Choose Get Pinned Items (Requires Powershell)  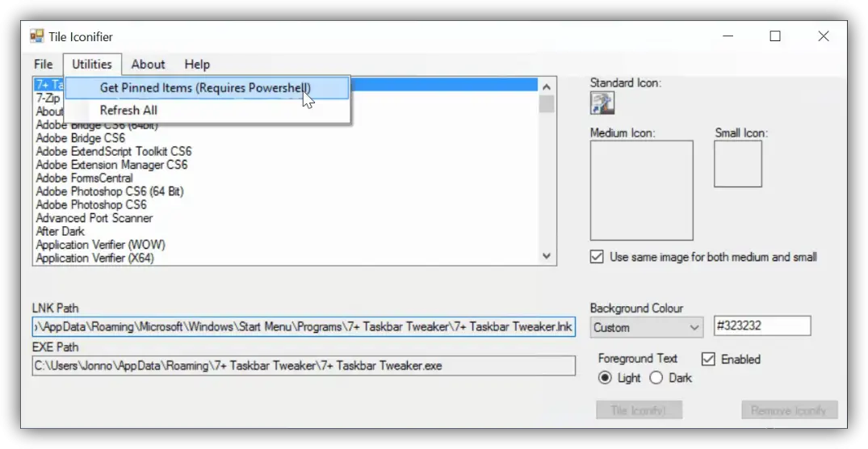(207, 88)
